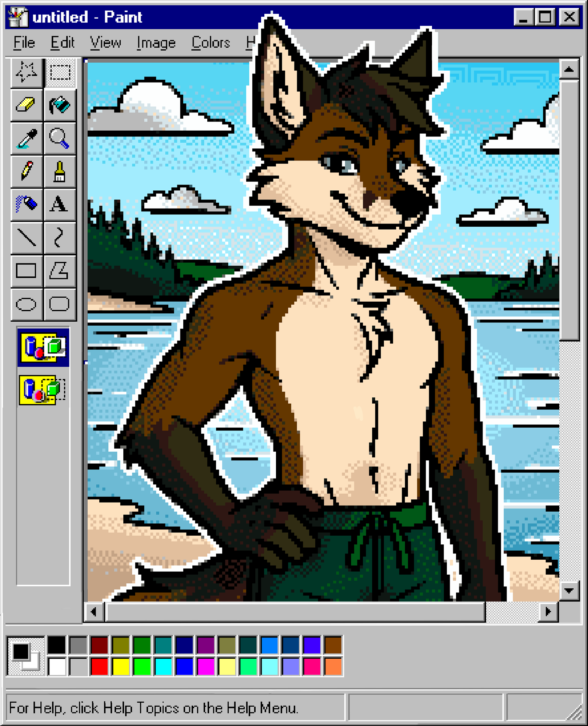
Task: Open the Image menu
Action: pyautogui.click(x=156, y=43)
